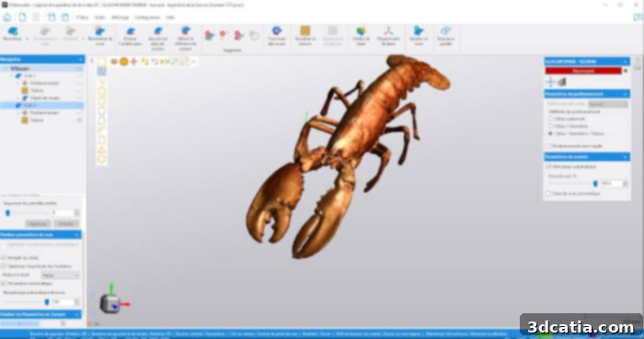Click the Ajouter un plan de coupe icon
Screen dimensions: 644x339
click(158, 31)
